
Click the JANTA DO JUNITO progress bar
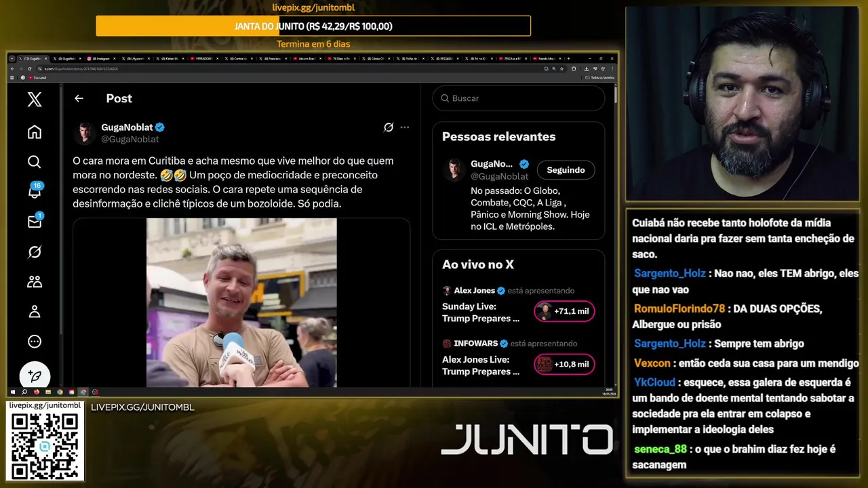313,26
